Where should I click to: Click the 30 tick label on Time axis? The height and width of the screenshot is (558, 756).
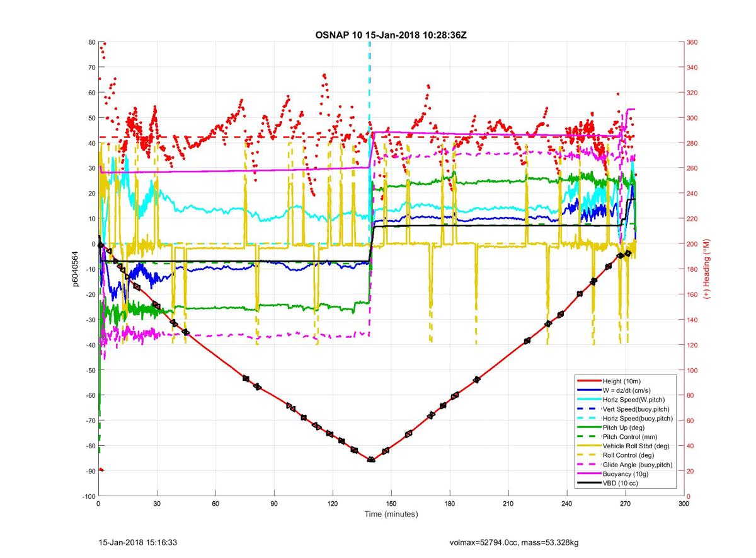[157, 504]
